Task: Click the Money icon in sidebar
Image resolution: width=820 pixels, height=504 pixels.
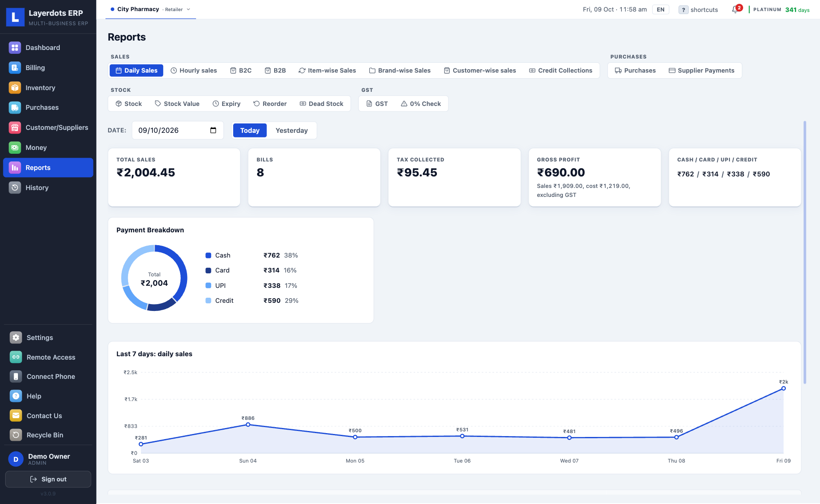Action: tap(15, 147)
